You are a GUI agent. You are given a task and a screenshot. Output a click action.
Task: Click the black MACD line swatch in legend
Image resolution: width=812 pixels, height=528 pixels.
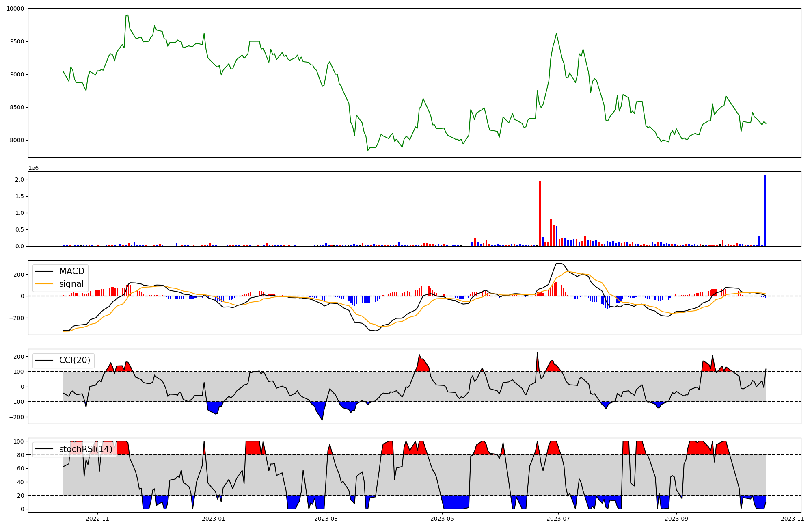coord(45,272)
